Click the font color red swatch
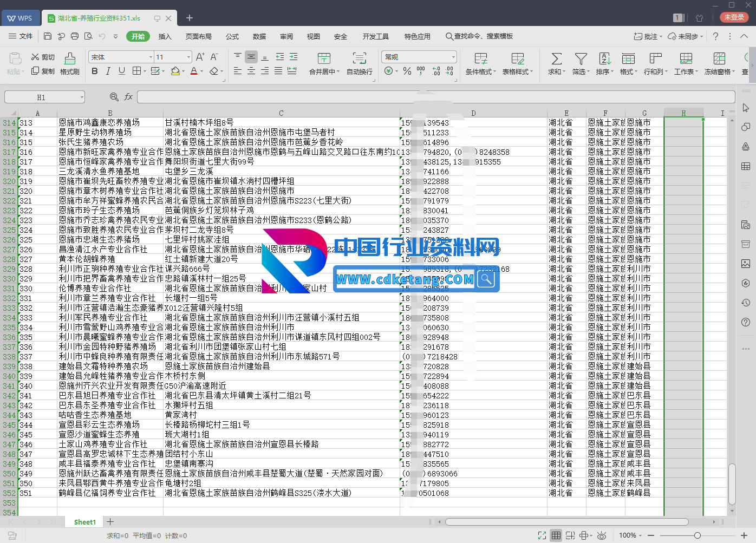756x543 pixels. point(194,71)
